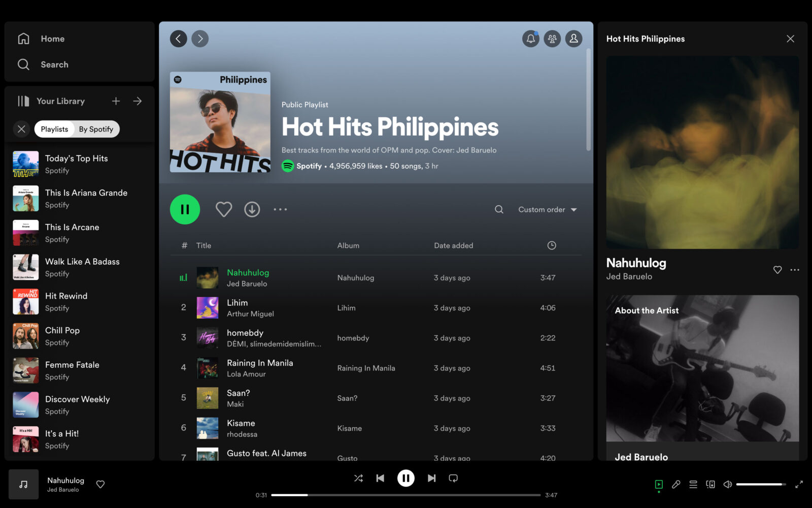This screenshot has height=508, width=812.
Task: Connect to a device
Action: click(710, 484)
